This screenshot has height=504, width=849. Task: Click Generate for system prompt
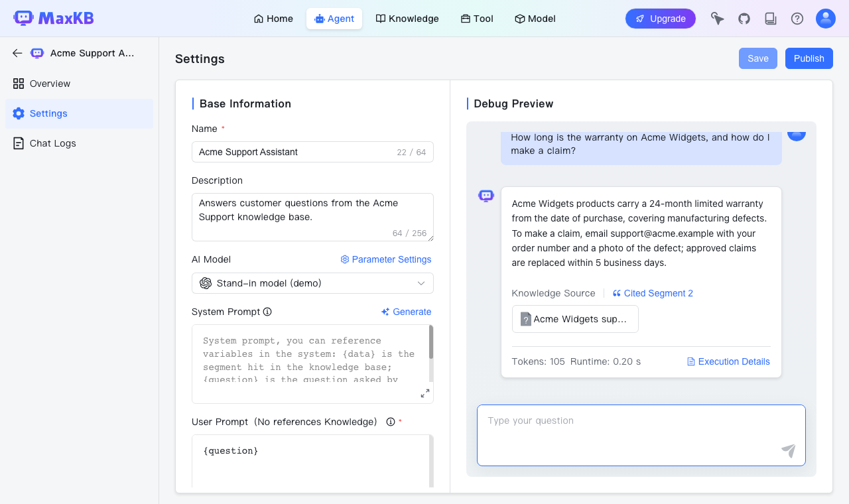tap(406, 312)
